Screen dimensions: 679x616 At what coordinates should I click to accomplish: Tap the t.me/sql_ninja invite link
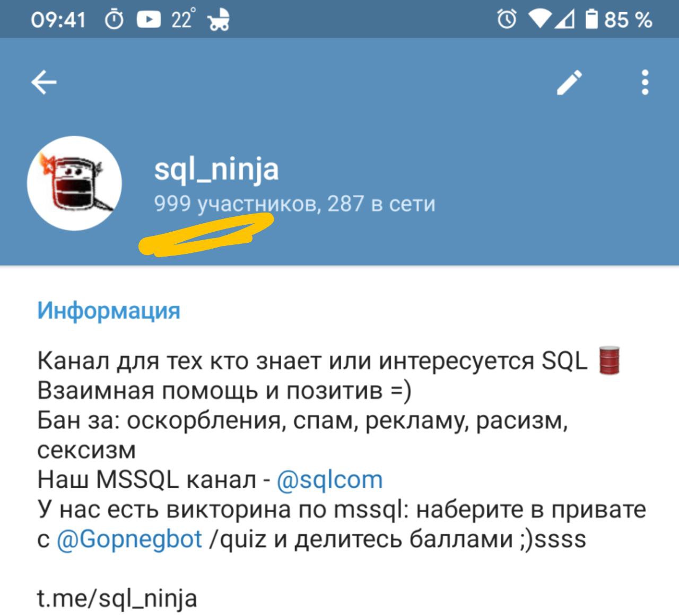coord(117,599)
